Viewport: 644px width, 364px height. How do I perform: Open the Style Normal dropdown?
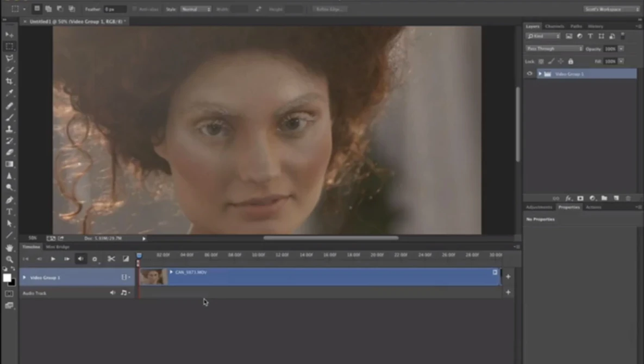pos(196,9)
